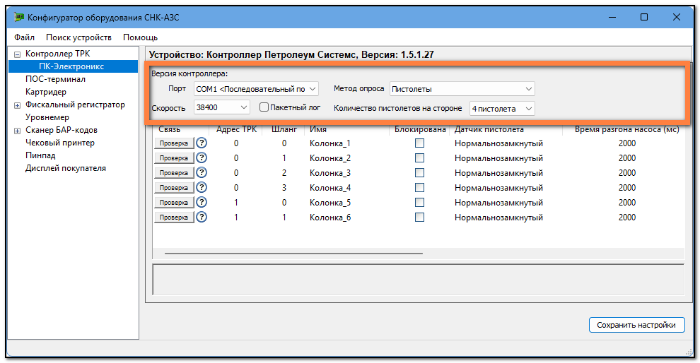Click Проверка button for Колонка_6
Screen dimensions: 700x363
[174, 217]
